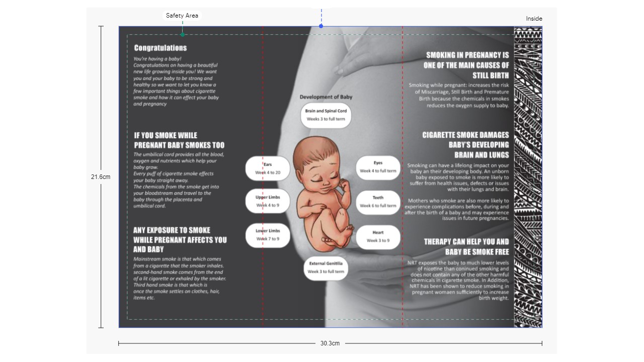Click the Development of Baby title
This screenshot has width=644, height=362.
tap(326, 97)
